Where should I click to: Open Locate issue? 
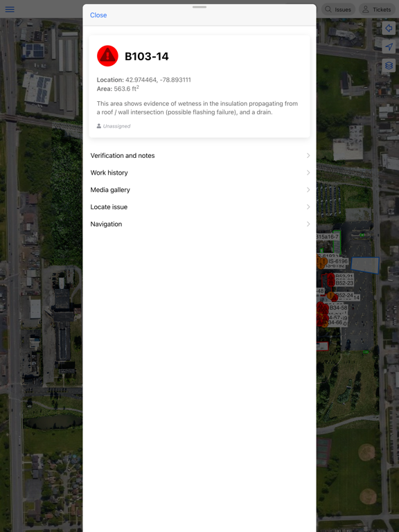tap(199, 207)
